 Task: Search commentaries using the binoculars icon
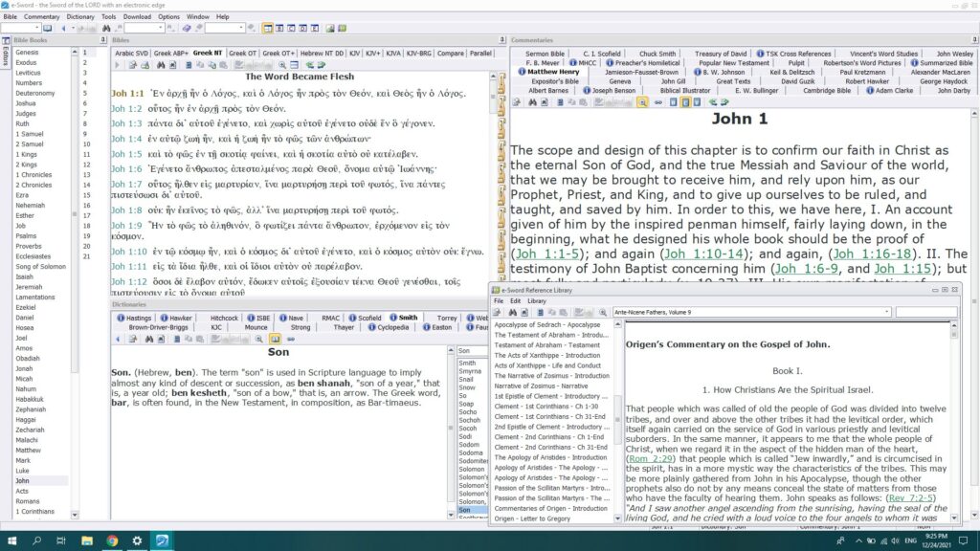tap(532, 102)
